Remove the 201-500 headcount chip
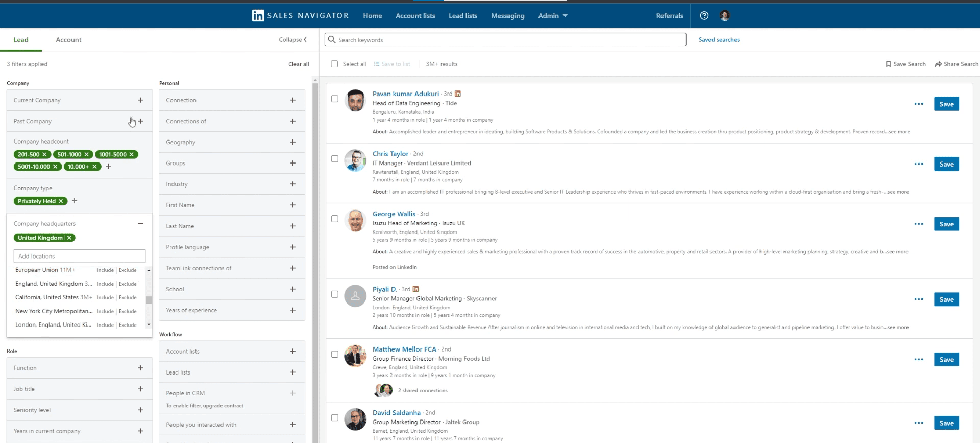This screenshot has width=980, height=443. click(45, 154)
